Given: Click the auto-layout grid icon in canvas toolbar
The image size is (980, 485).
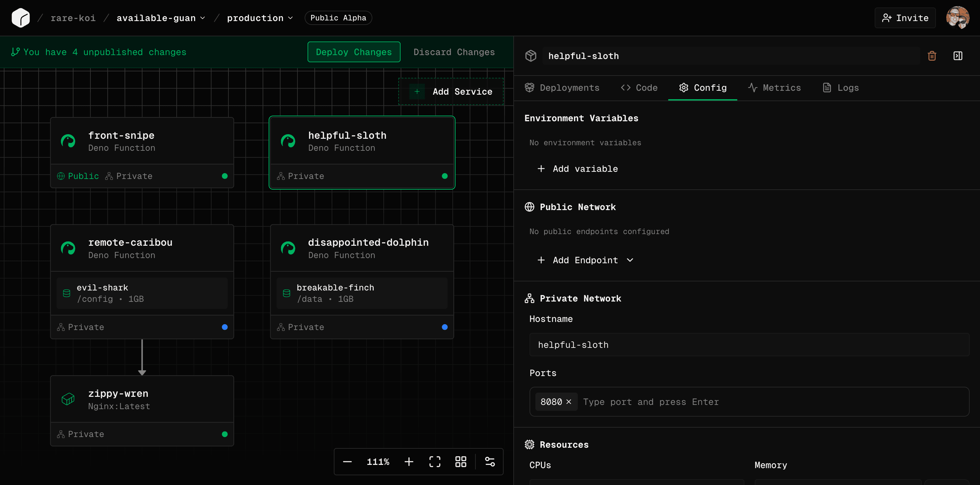Looking at the screenshot, I should point(460,461).
